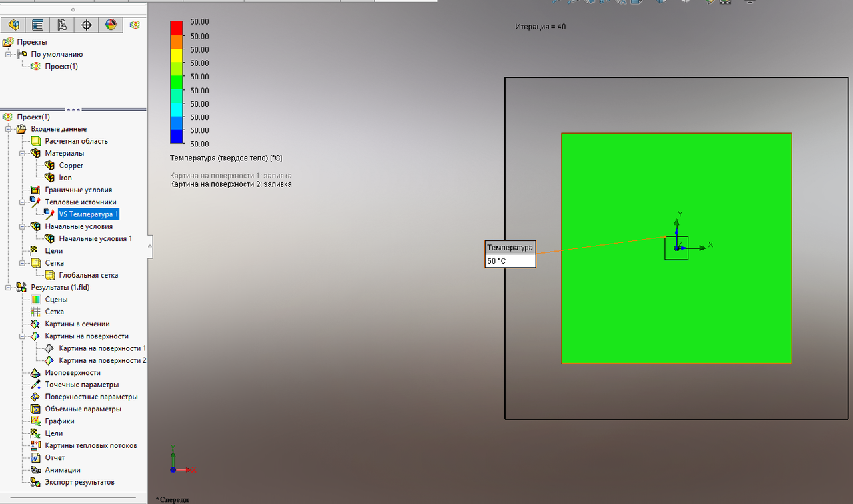853x504 pixels.
Task: Click the side panel collapse handle
Action: 149,246
